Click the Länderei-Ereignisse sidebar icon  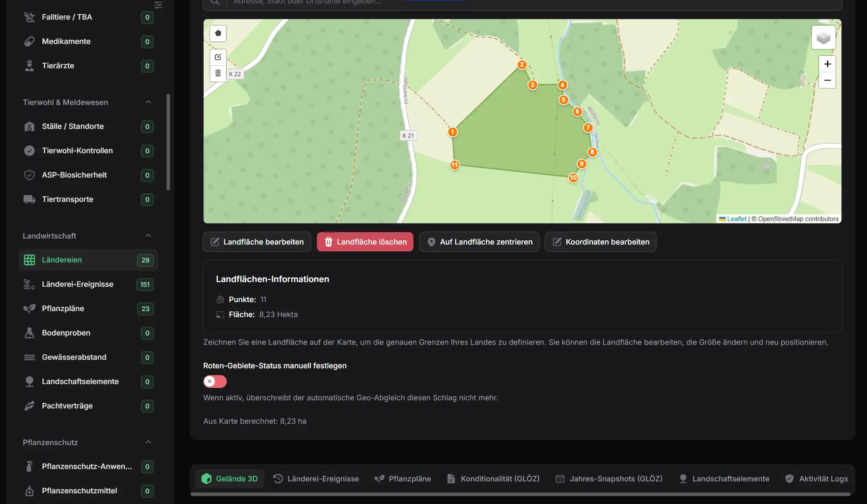[29, 284]
